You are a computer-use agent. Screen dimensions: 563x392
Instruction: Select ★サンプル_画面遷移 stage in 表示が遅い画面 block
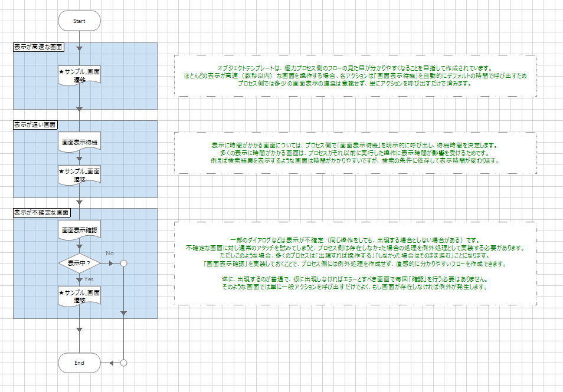pos(79,174)
